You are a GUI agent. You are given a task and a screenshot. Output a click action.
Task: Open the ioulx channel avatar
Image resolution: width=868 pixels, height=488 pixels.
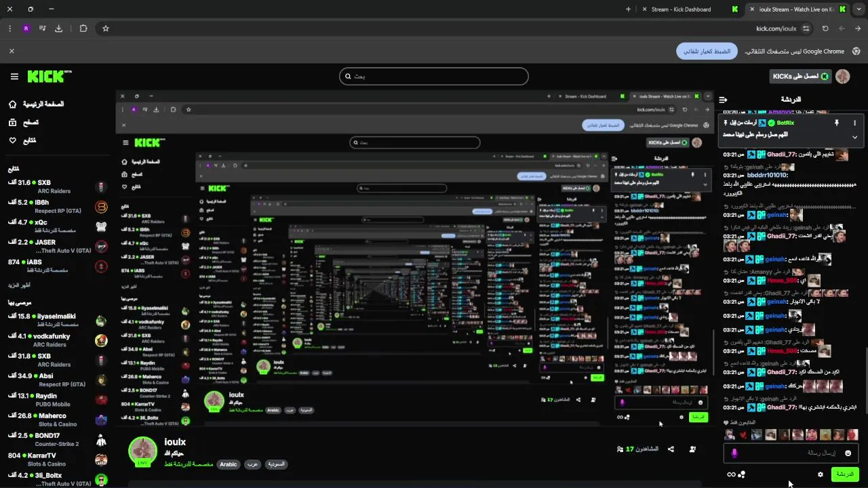pyautogui.click(x=143, y=451)
